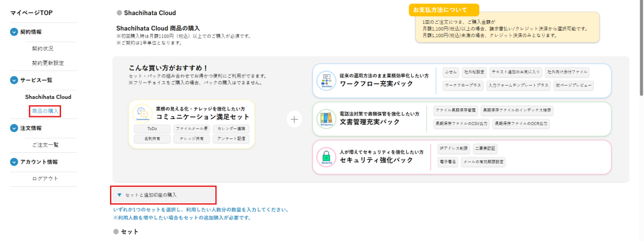This screenshot has height=241, width=644.
Task: Click the 社外秘設定 feature tag
Action: coord(474,72)
